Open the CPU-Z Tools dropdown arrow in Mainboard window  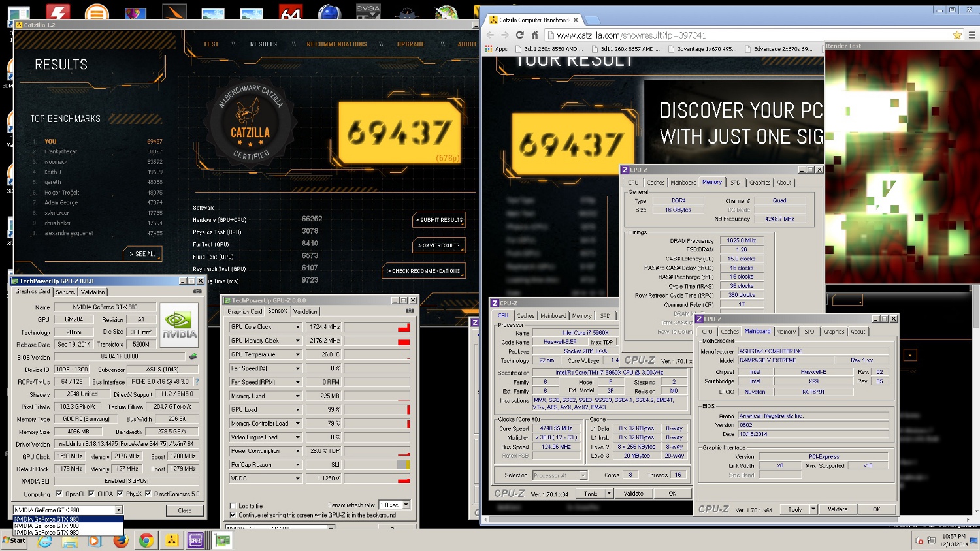pos(813,509)
